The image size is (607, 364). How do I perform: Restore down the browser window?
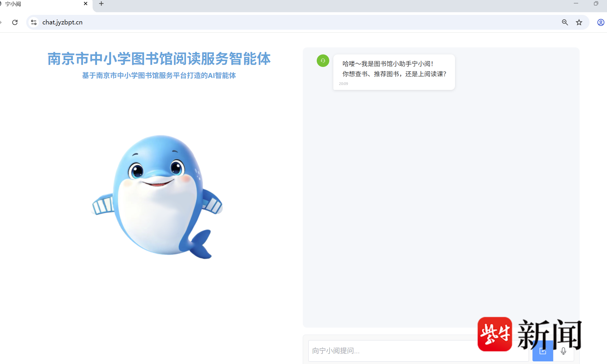tap(596, 4)
